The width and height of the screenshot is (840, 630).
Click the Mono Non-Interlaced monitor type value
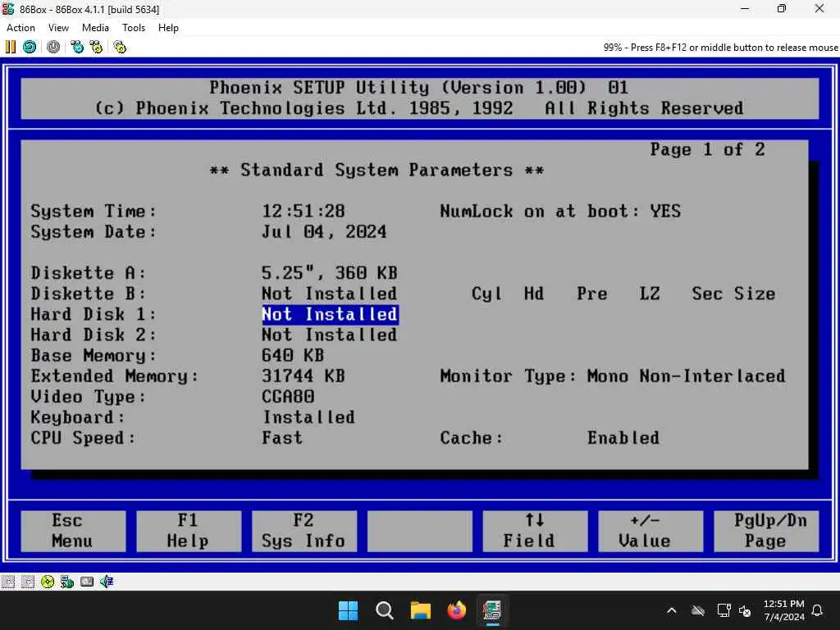[687, 376]
